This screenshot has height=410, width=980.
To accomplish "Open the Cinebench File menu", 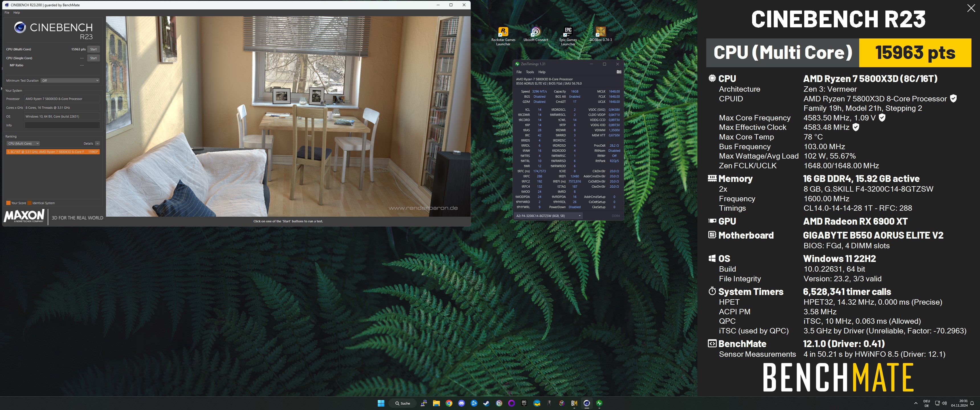I will (7, 13).
